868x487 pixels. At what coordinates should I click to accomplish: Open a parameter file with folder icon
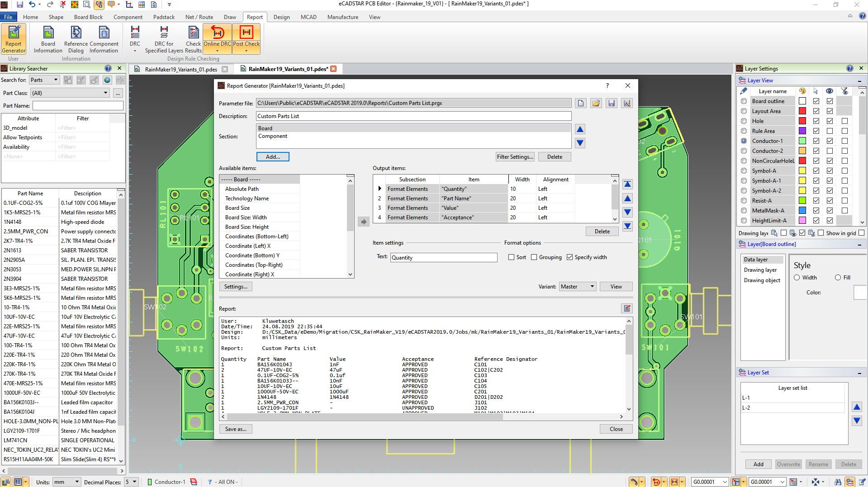(x=596, y=103)
